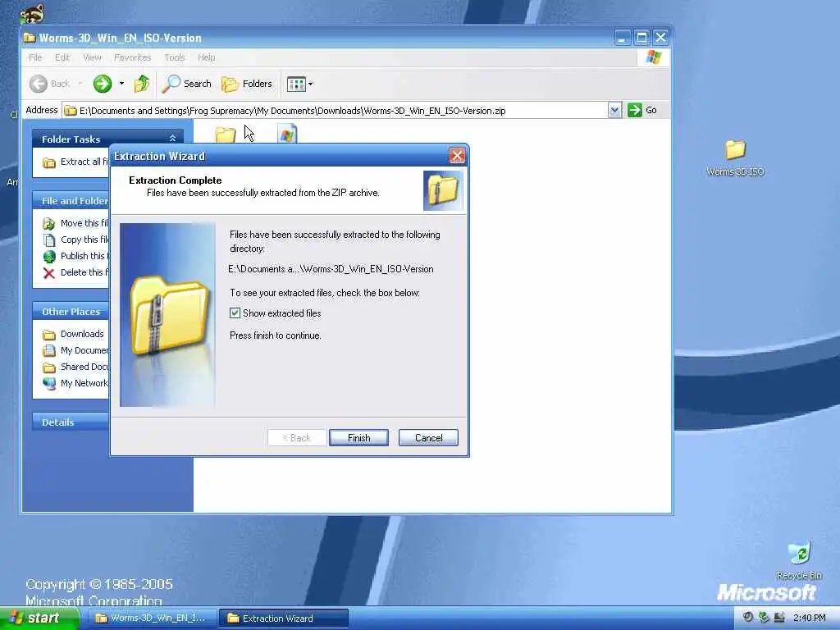Click the Other Places panel header
Viewport: 840px width, 630px height.
tap(71, 312)
